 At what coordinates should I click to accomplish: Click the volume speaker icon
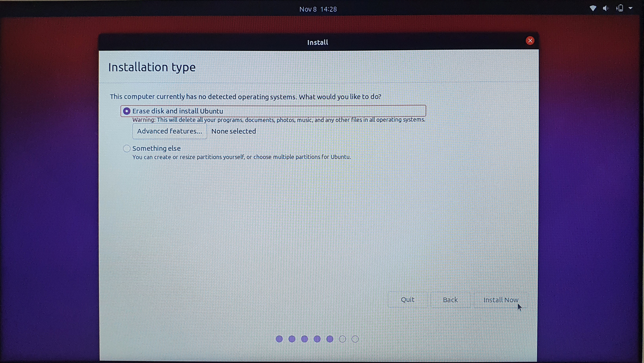pyautogui.click(x=606, y=8)
